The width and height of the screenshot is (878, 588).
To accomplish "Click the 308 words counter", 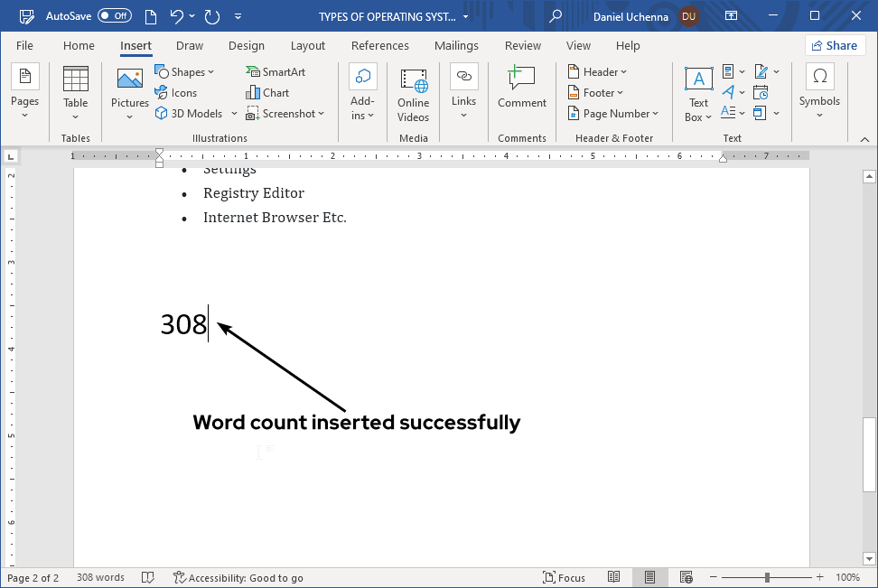I will point(99,577).
